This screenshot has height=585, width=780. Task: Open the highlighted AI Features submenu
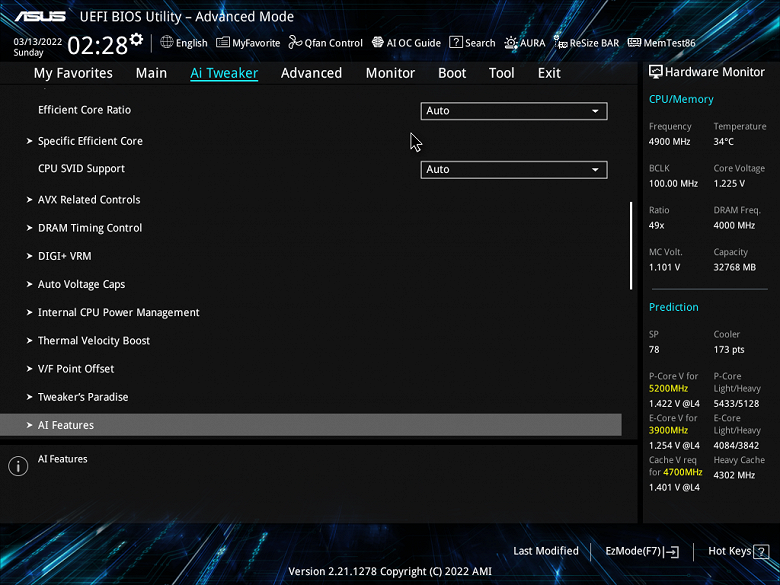(x=311, y=425)
